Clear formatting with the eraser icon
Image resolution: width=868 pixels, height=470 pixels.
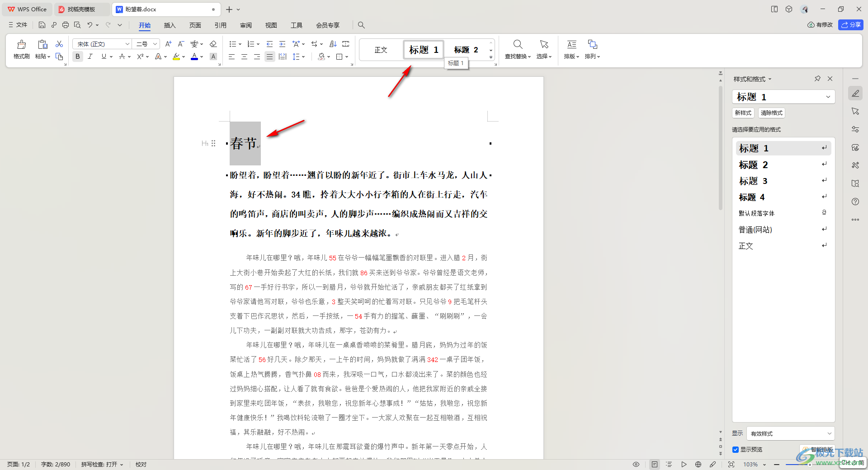(x=213, y=44)
